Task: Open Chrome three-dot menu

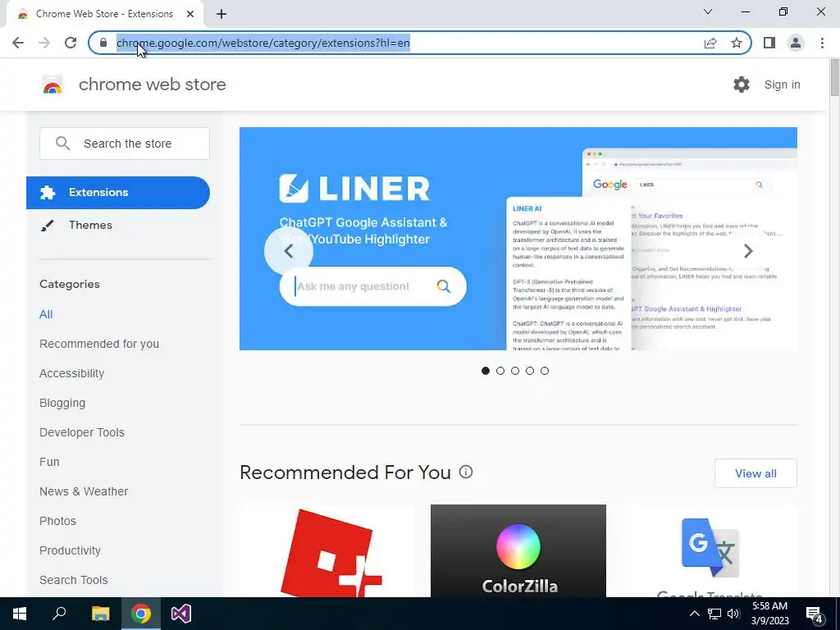Action: click(822, 43)
